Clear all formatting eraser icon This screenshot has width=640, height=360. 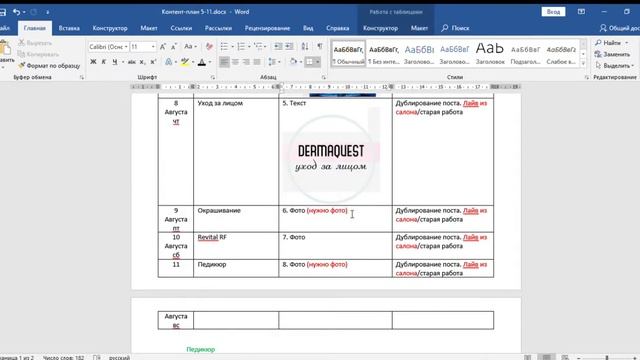[209, 47]
